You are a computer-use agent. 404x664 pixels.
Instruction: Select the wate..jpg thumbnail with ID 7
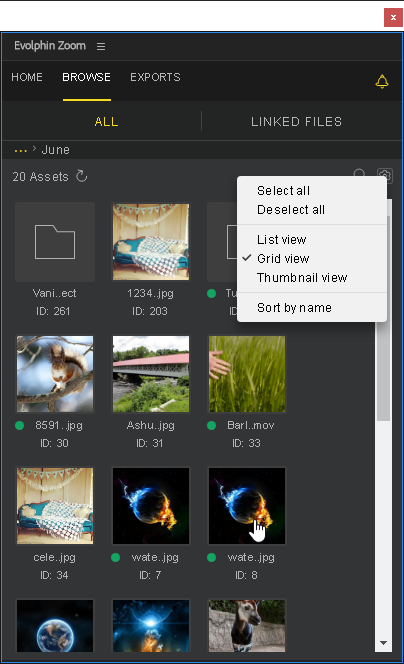[x=151, y=506]
